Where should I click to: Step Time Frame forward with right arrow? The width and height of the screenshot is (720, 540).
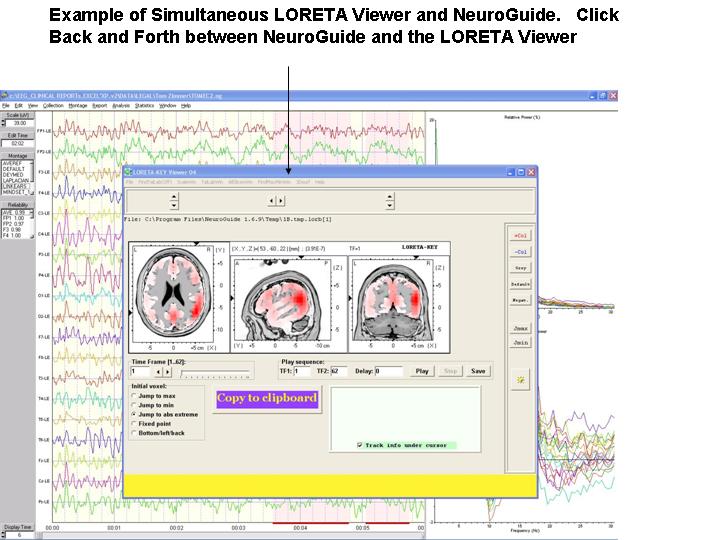[168, 371]
